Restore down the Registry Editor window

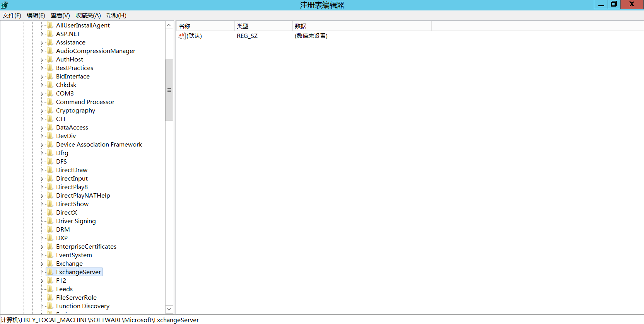614,4
